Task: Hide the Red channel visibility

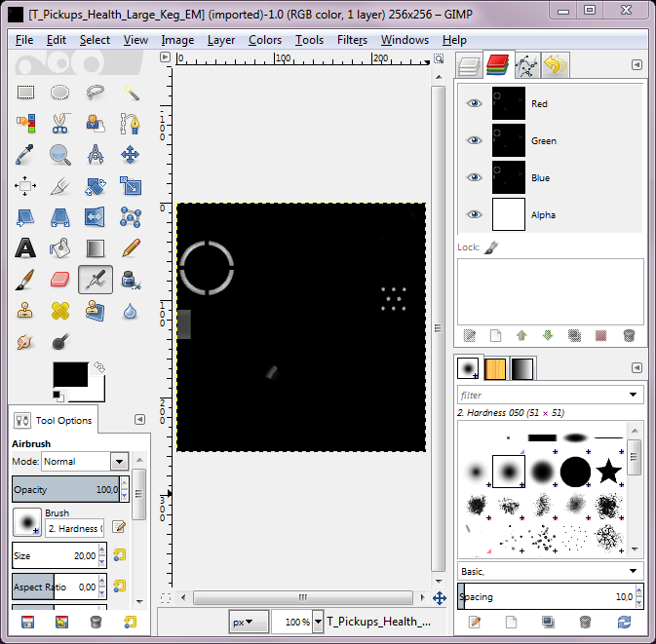Action: click(474, 103)
